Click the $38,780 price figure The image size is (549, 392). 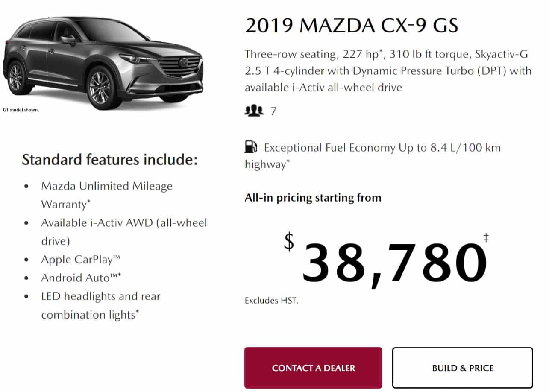click(x=394, y=261)
